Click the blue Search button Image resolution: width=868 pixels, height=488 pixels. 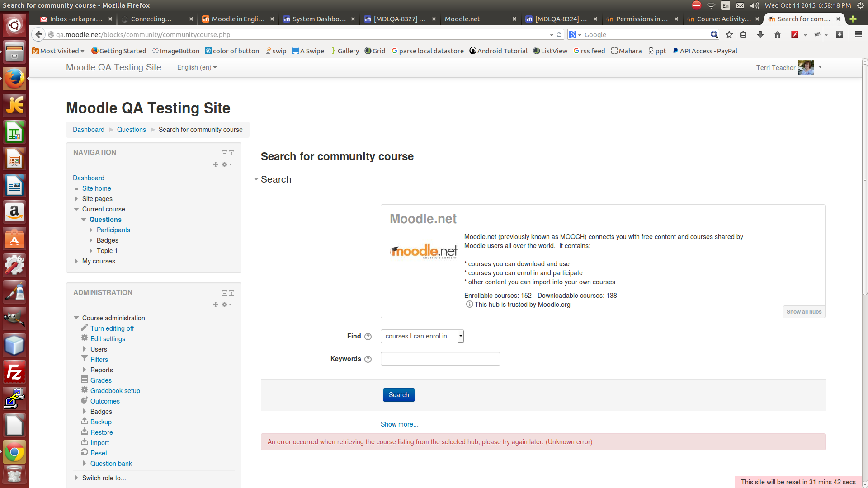click(x=399, y=395)
